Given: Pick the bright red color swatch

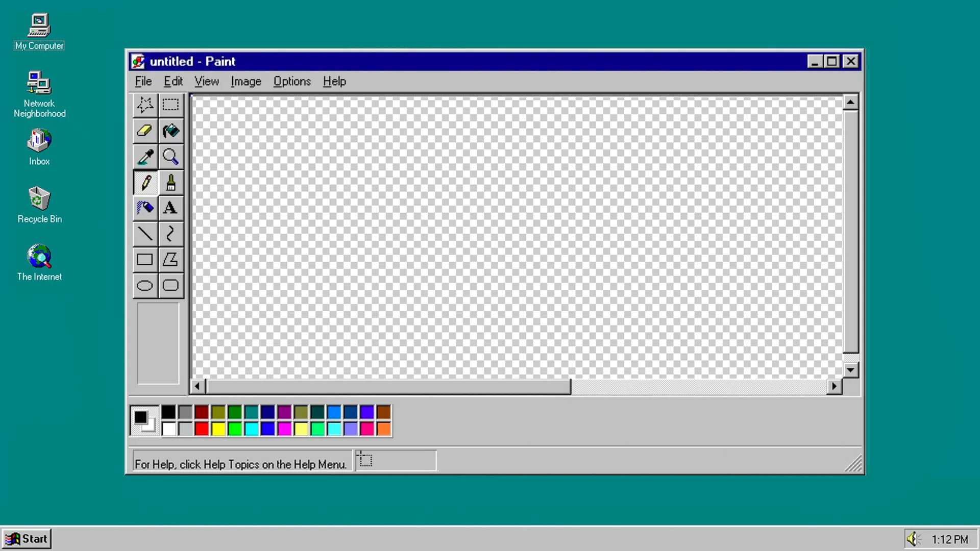Looking at the screenshot, I should (202, 429).
